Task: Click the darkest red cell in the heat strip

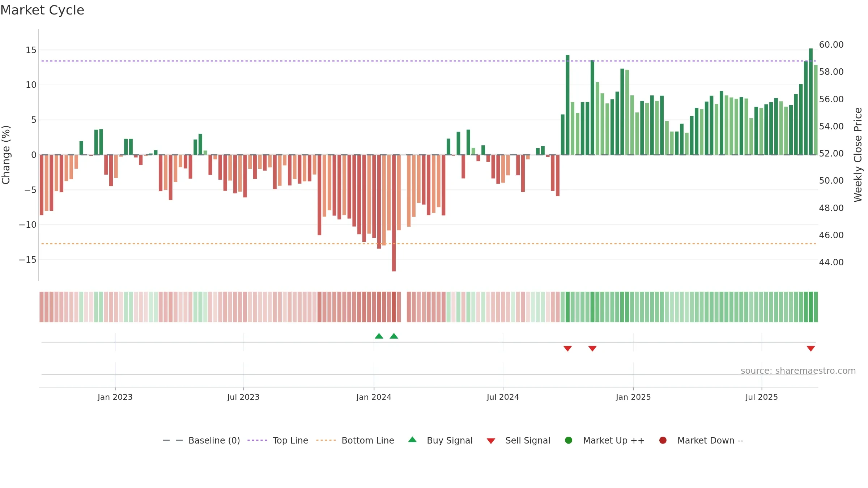Action: (x=394, y=307)
